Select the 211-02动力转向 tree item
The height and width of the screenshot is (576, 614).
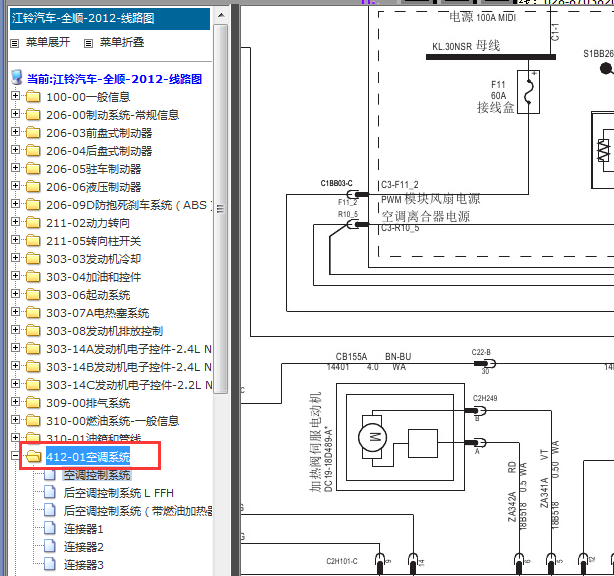(x=88, y=223)
